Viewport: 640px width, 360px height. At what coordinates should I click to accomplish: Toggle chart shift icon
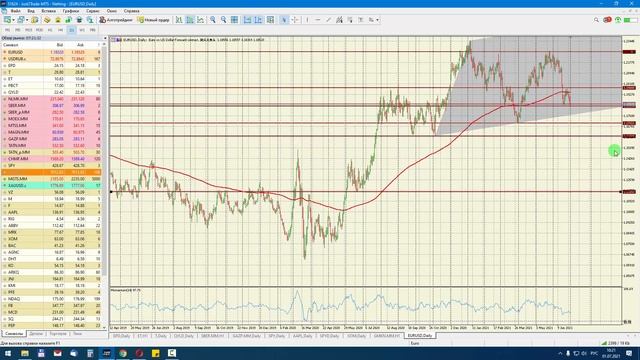[x=258, y=20]
